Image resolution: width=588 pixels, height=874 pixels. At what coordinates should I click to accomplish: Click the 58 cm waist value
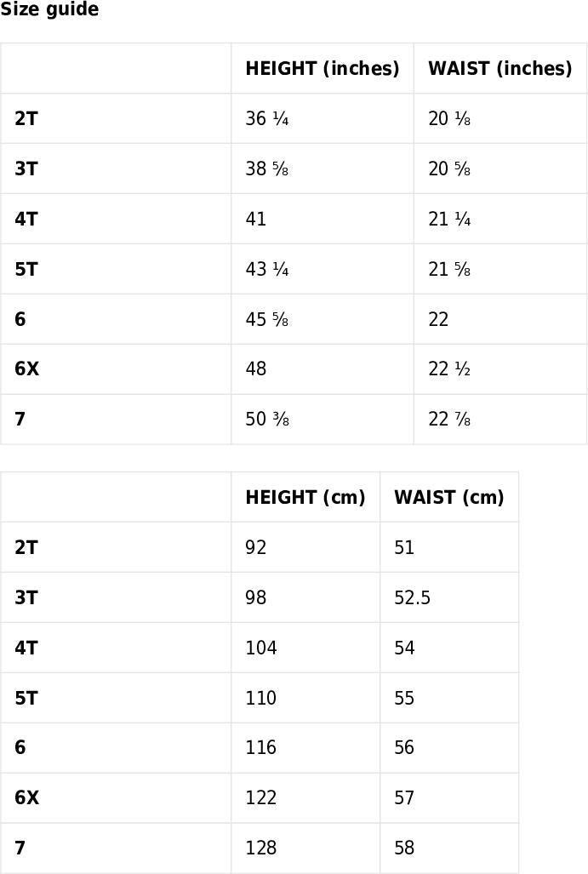(x=404, y=848)
